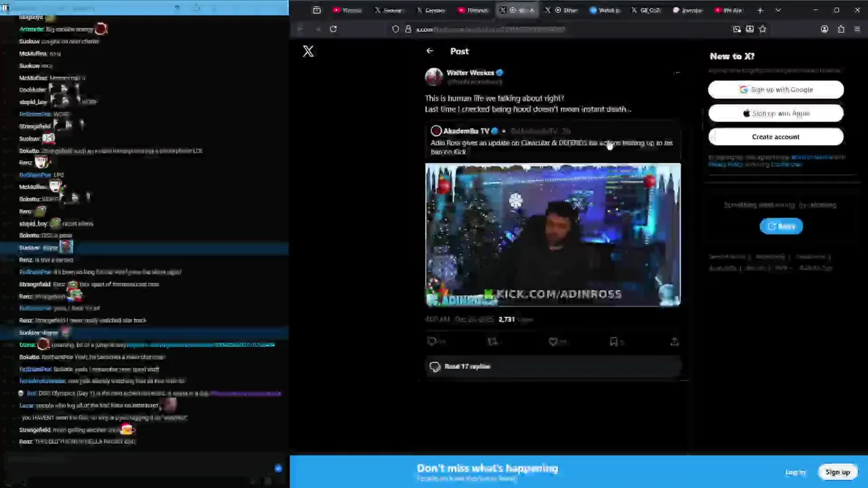The width and height of the screenshot is (868, 488).
Task: Click the Akademiks TV name link
Action: (x=466, y=131)
